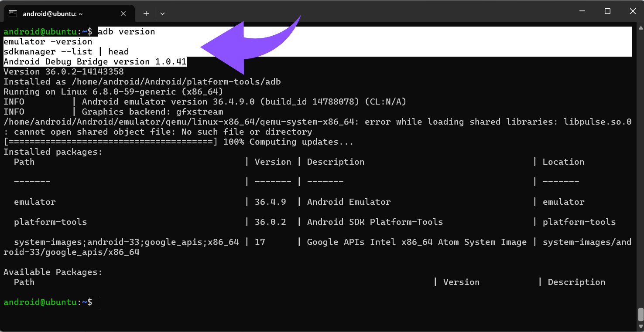Click the 'Available Packages:' heading
The width and height of the screenshot is (644, 332).
(53, 272)
